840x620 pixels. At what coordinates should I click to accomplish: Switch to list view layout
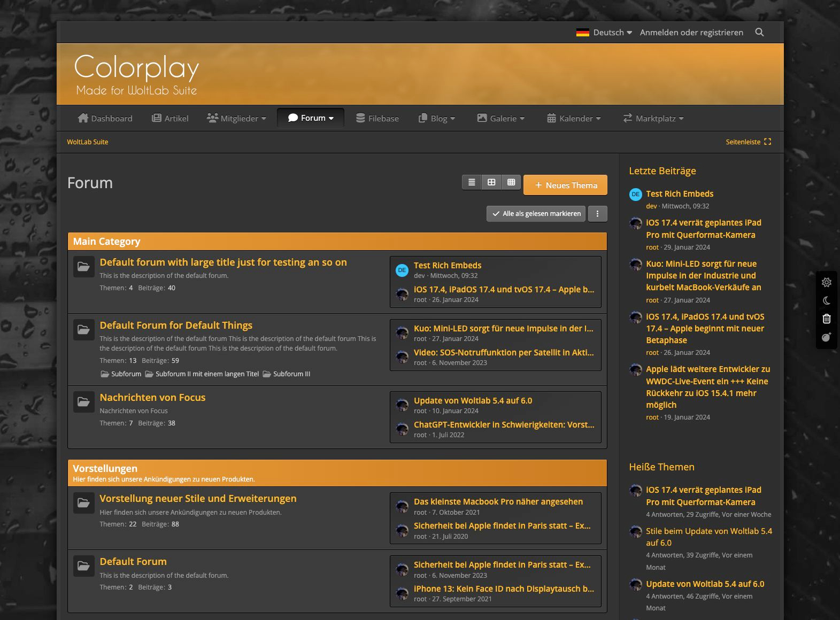coord(472,183)
